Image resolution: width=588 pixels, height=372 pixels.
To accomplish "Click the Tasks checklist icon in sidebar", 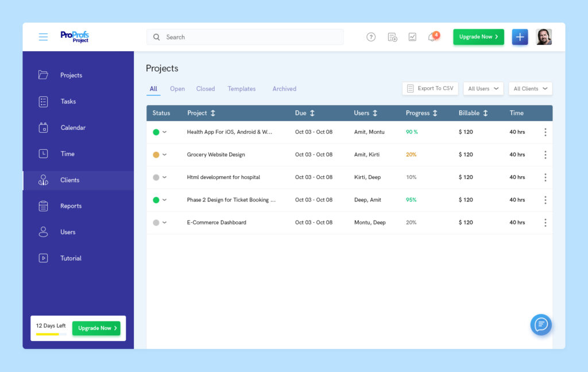I will pyautogui.click(x=43, y=102).
